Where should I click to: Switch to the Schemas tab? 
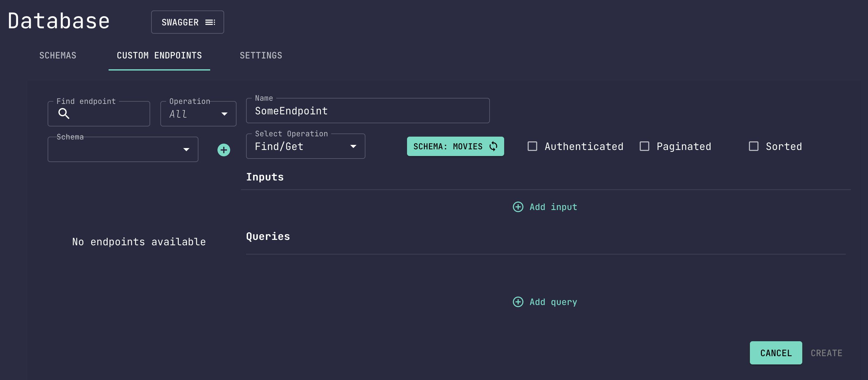[x=57, y=56]
